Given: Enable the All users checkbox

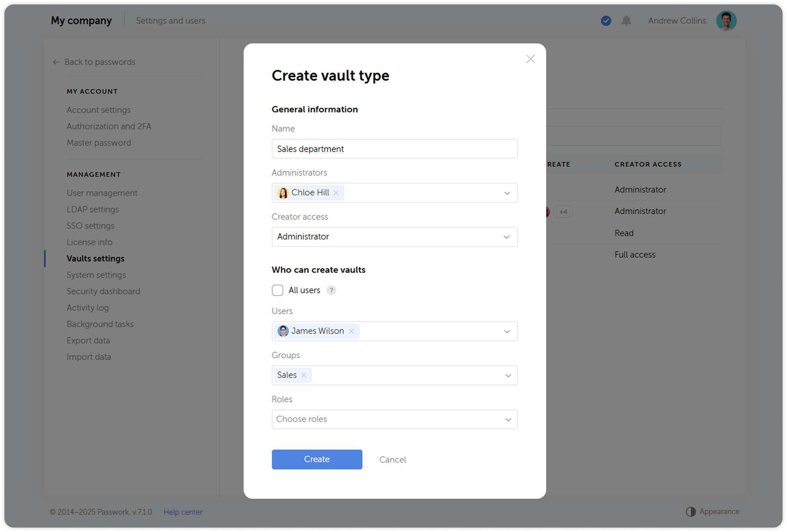Looking at the screenshot, I should point(278,290).
